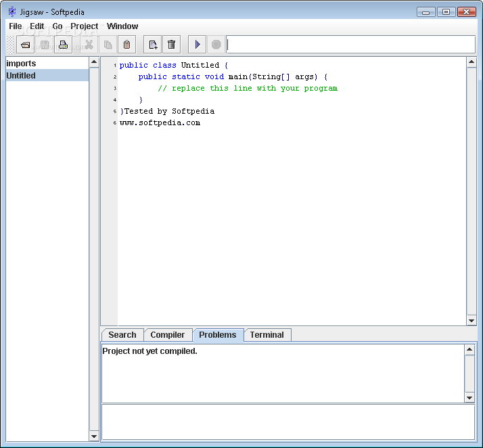This screenshot has height=448, width=483.
Task: Click the Problems panel scroll down arrow
Action: [469, 398]
